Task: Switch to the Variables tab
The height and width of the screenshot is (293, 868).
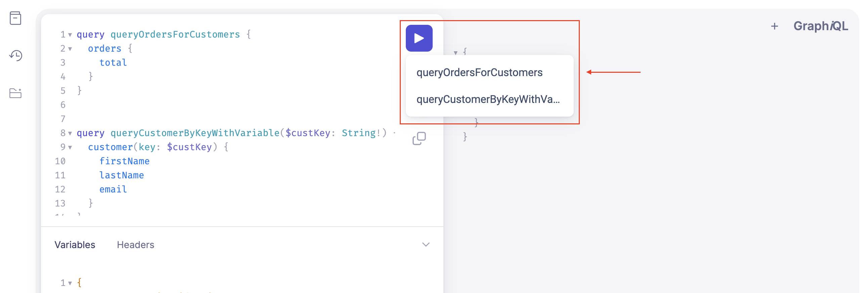Action: click(x=75, y=245)
